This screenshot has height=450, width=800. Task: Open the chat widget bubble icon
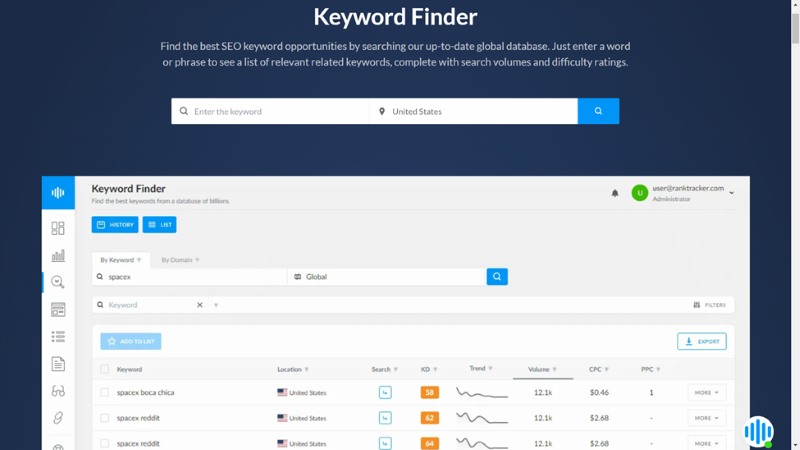click(758, 432)
